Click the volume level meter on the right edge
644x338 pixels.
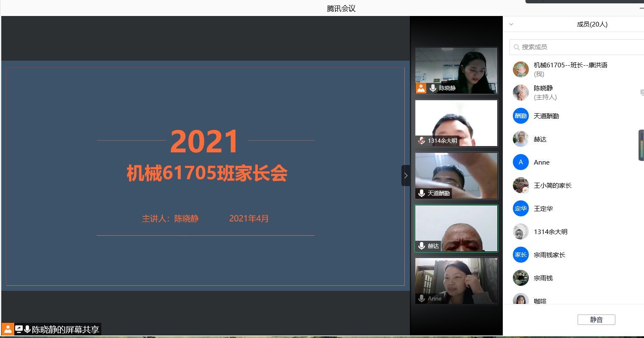[641, 145]
